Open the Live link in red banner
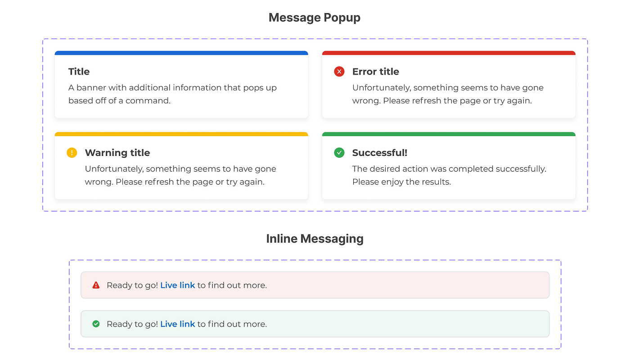 [177, 285]
